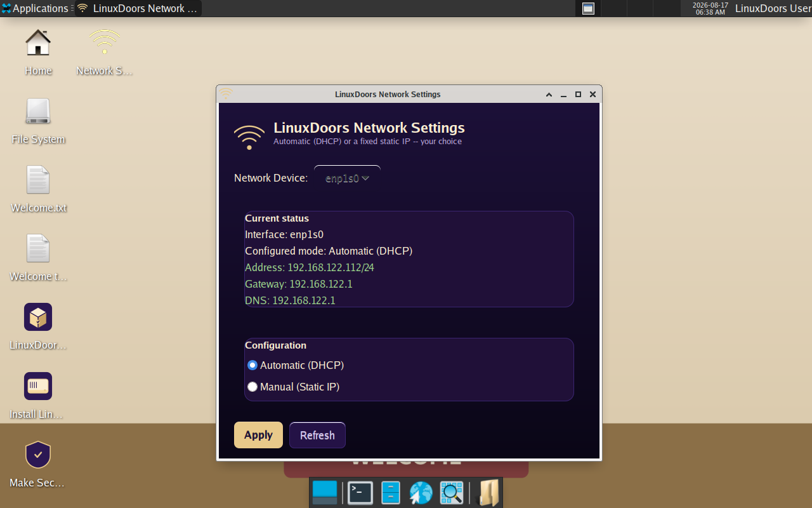Click the Address: 192.168.122.112/24 line
Screen dimensions: 812x508
click(x=310, y=267)
